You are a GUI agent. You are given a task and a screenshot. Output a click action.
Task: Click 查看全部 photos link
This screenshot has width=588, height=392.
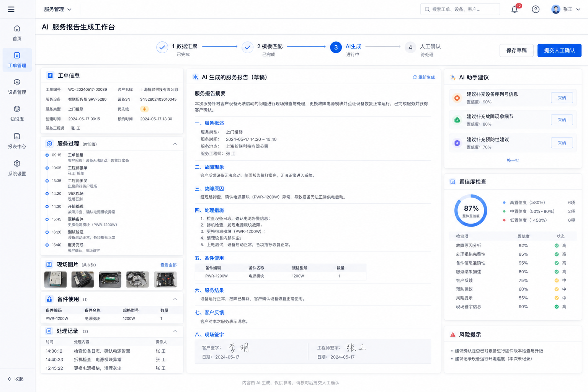coord(168,265)
